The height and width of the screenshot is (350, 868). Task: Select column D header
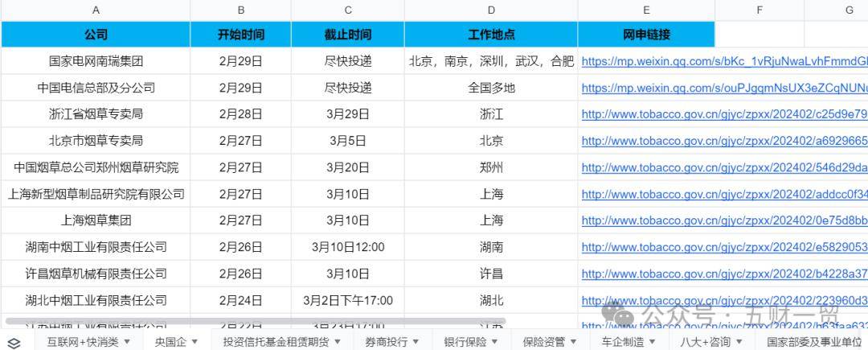491,10
